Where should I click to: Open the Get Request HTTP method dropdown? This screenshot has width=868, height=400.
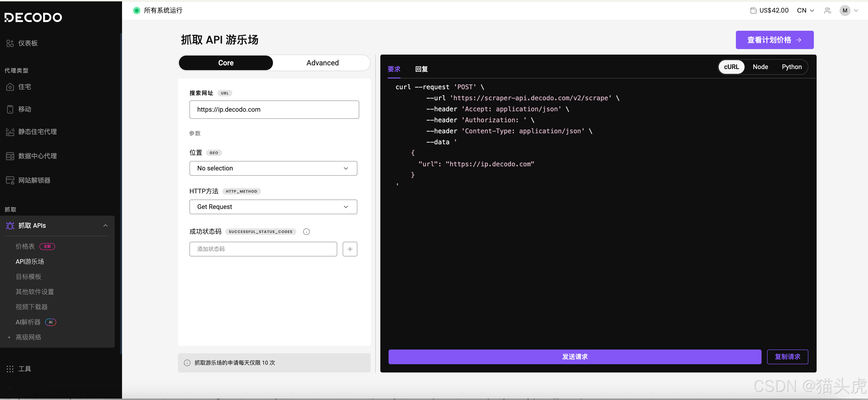(273, 207)
